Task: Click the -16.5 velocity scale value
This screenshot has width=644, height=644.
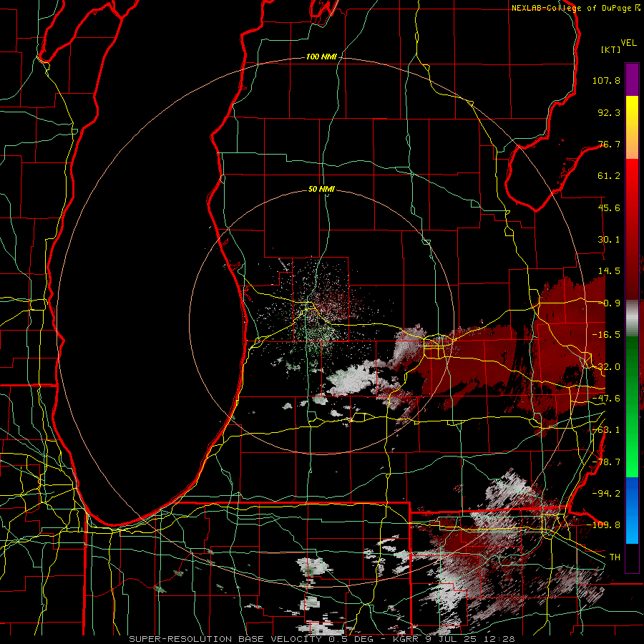Action: [606, 335]
